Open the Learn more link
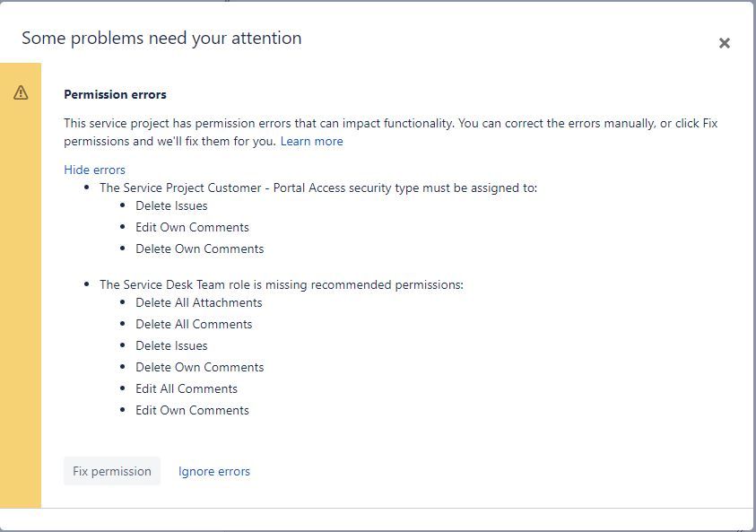This screenshot has height=532, width=756. point(311,142)
